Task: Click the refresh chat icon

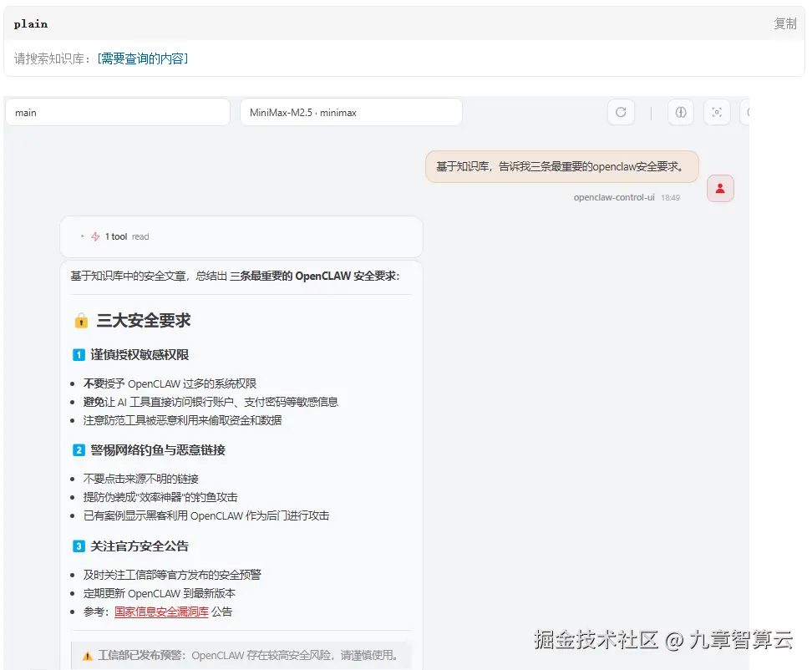Action: click(621, 112)
